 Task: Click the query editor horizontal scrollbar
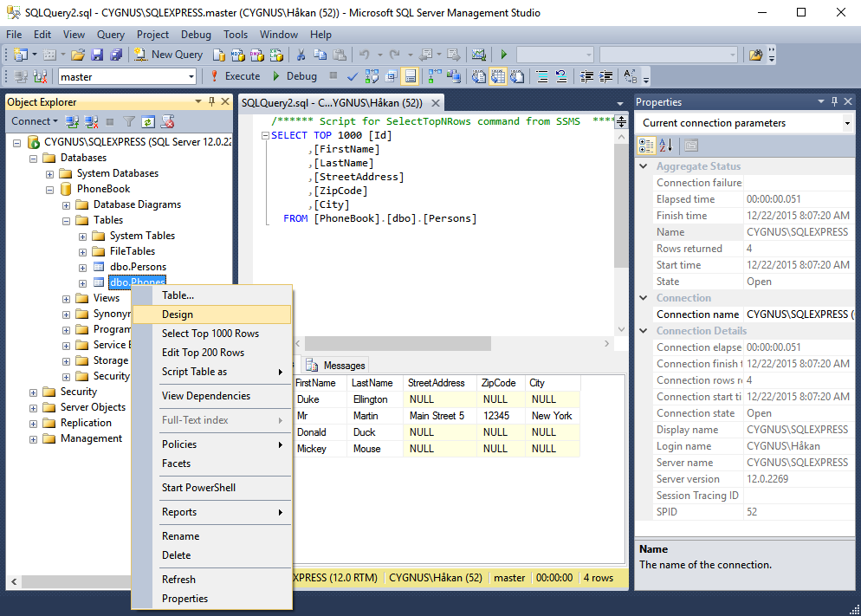click(398, 344)
